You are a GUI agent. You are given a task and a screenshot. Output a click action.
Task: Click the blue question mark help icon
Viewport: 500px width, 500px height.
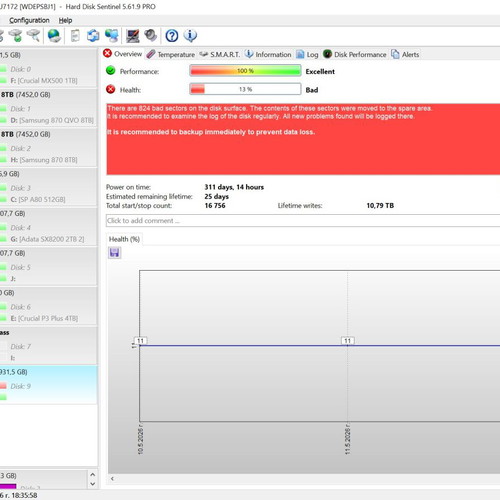(x=172, y=36)
